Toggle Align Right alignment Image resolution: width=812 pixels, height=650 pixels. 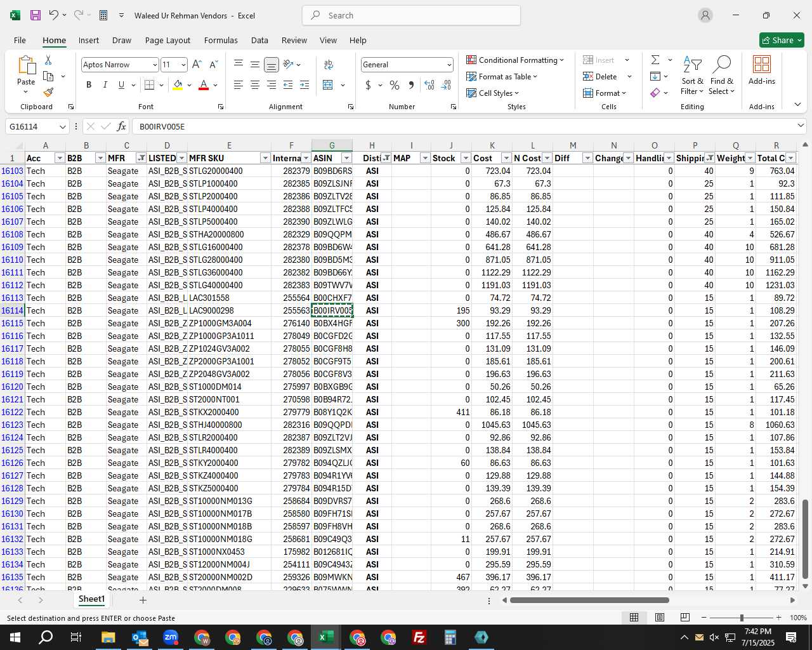(272, 85)
